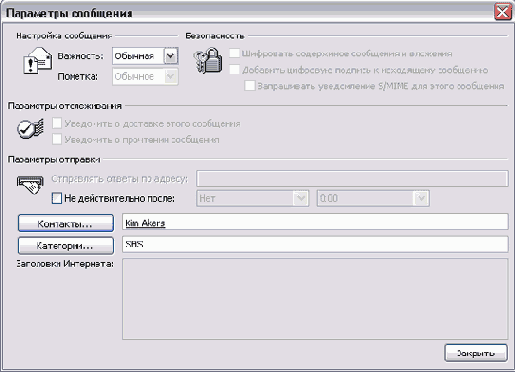Toggle the request S/MIME receipt checkbox

(x=250, y=86)
